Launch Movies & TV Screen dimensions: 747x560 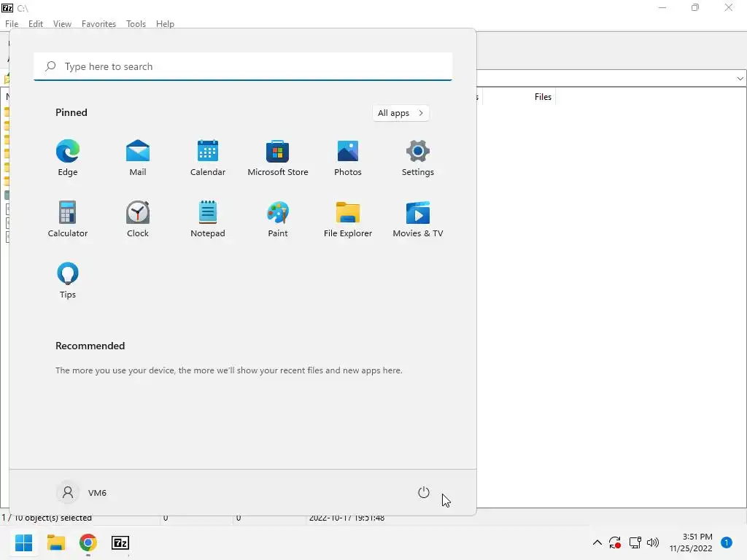418,219
